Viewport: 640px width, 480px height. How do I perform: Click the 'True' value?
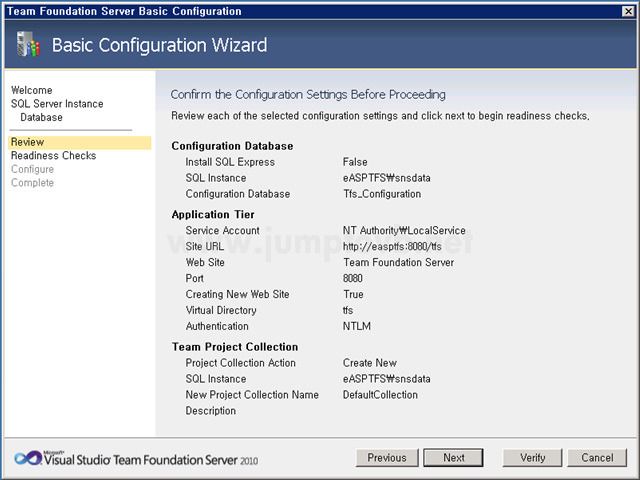pyautogui.click(x=353, y=294)
